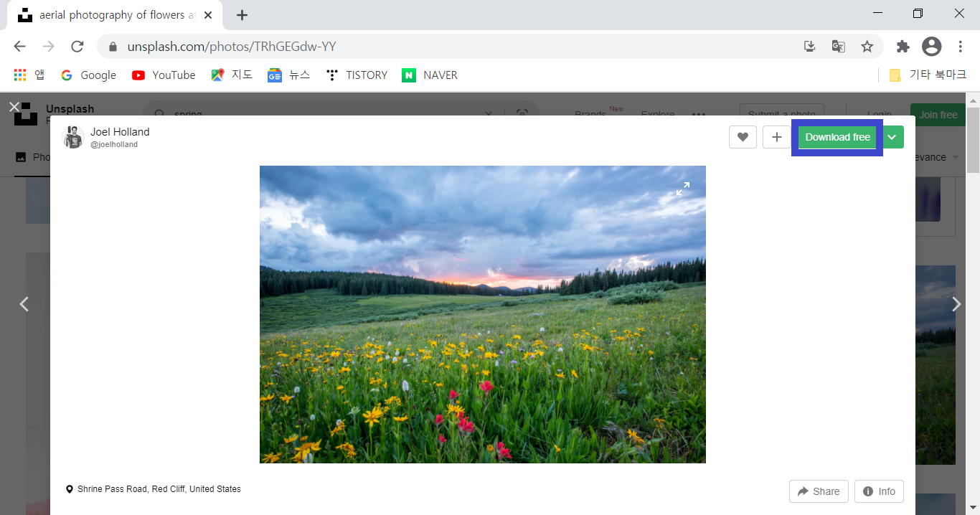Expand the photo to full screen icon

click(683, 189)
